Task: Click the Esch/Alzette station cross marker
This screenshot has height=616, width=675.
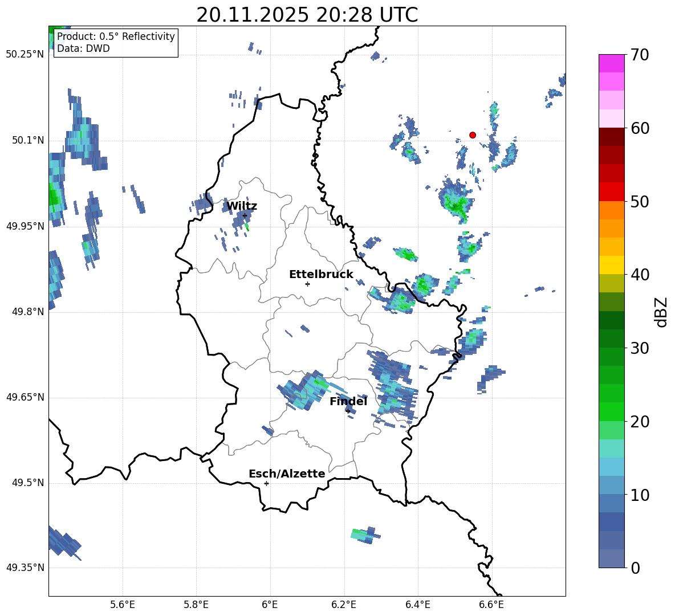Action: pyautogui.click(x=266, y=483)
